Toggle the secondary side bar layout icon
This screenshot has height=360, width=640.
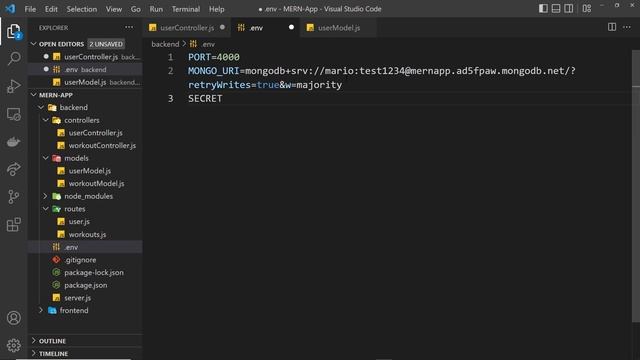(569, 9)
